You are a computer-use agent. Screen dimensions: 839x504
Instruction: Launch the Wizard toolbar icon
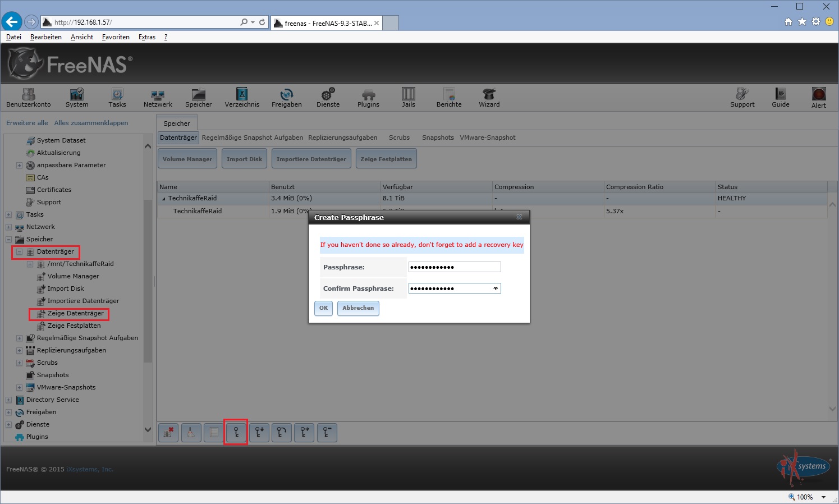click(x=489, y=97)
